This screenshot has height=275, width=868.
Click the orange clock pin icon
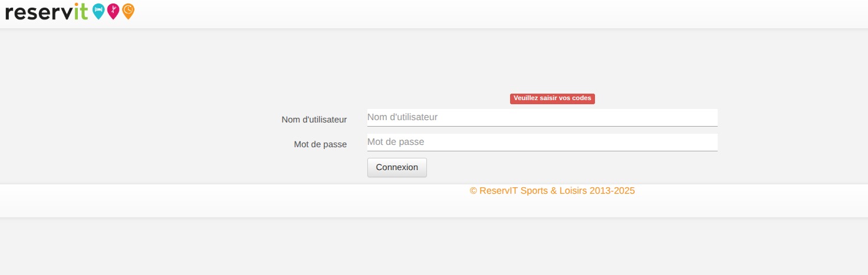tap(128, 11)
